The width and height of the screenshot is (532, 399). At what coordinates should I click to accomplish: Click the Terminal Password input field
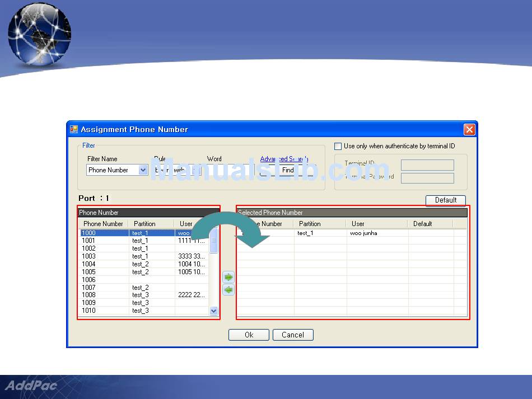(427, 178)
